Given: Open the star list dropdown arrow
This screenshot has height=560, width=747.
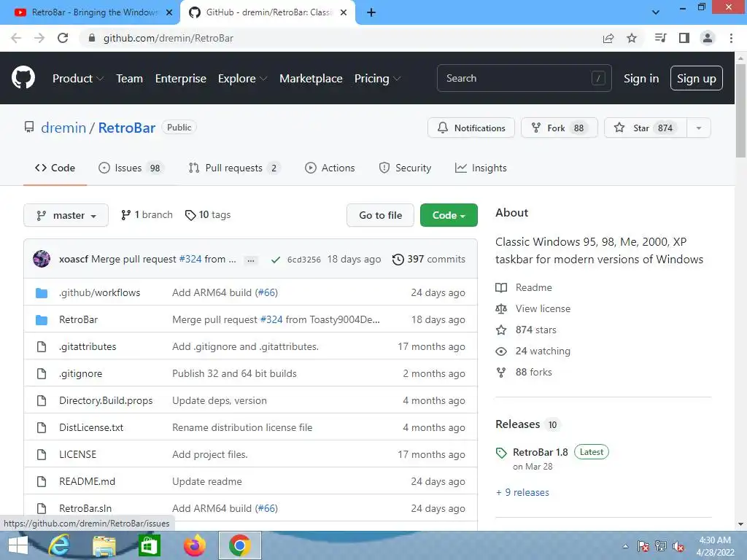Looking at the screenshot, I should (x=698, y=128).
